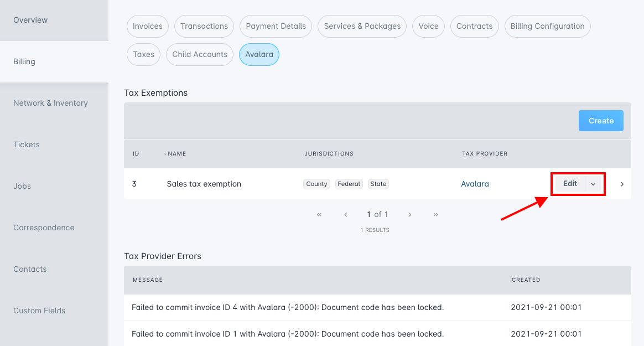Switch to the Taxes tab
Screen dimensions: 644x346
(x=143, y=54)
